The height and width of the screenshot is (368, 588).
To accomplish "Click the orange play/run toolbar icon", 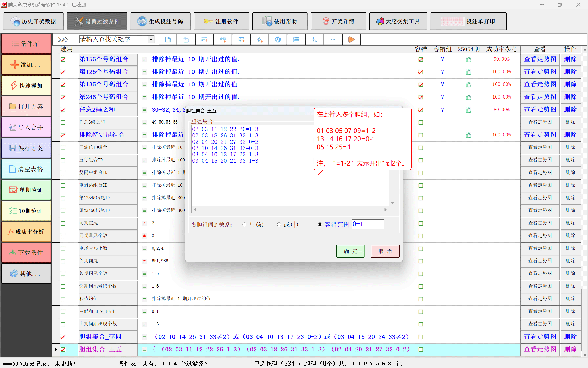I will (x=351, y=39).
